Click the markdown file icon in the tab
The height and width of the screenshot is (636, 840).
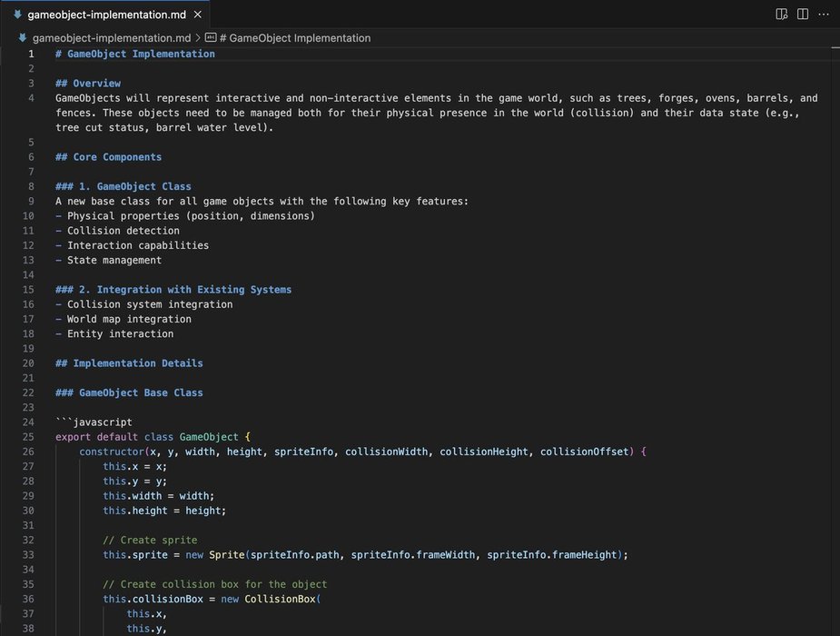click(17, 15)
